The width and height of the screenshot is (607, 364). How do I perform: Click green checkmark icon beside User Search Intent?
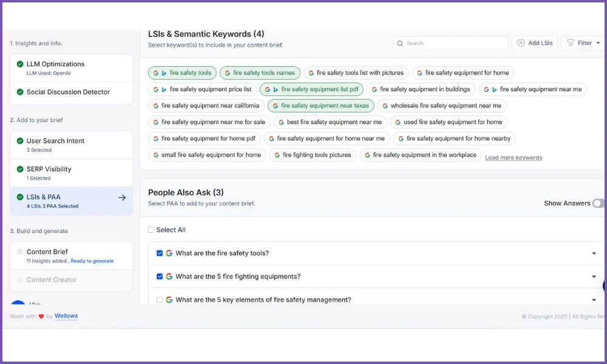(x=20, y=141)
